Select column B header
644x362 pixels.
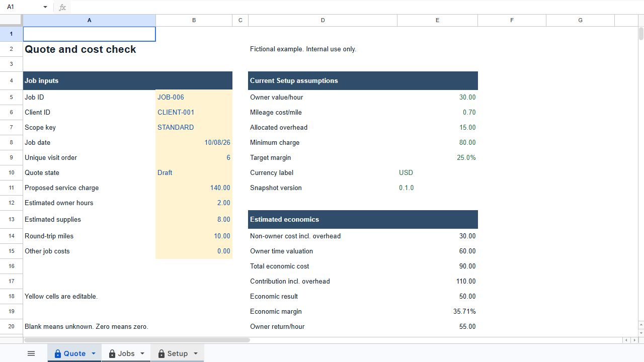coord(194,20)
